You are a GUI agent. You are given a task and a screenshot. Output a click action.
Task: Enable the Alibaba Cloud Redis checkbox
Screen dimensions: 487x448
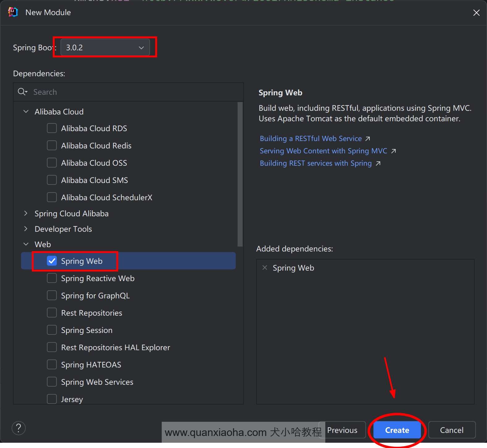click(x=52, y=145)
